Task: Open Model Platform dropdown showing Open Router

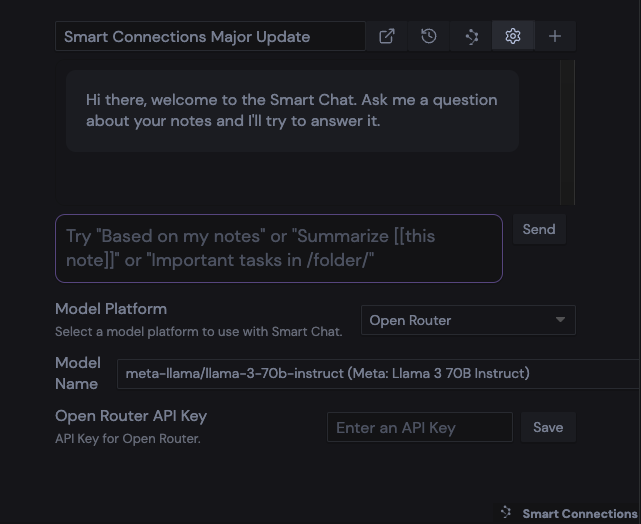Action: point(468,320)
